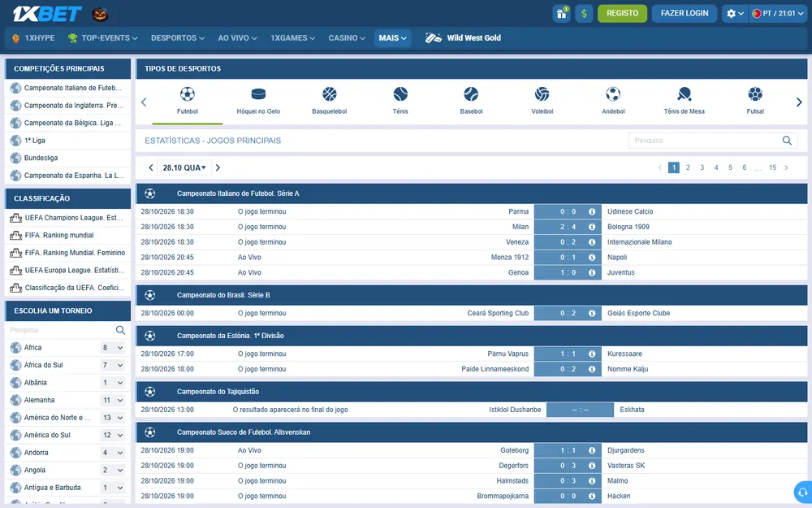Open UEFA Champions League classification link
The height and width of the screenshot is (508, 812).
[68, 218]
